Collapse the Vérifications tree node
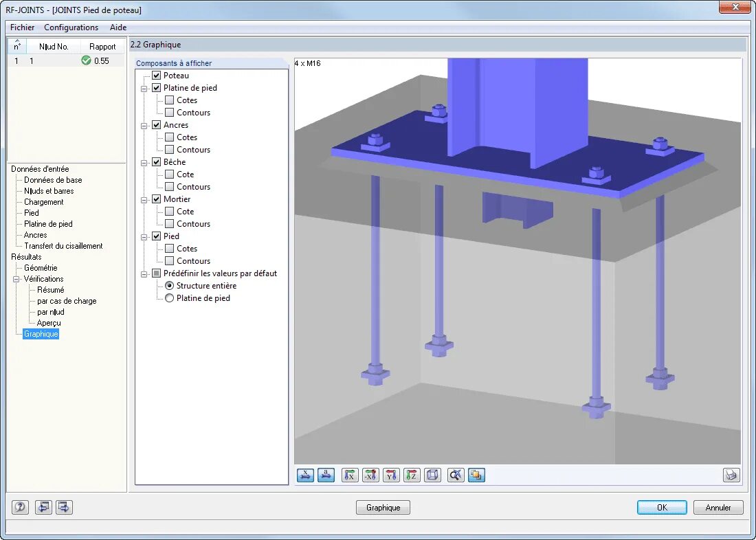Image resolution: width=756 pixels, height=540 pixels. (x=16, y=279)
